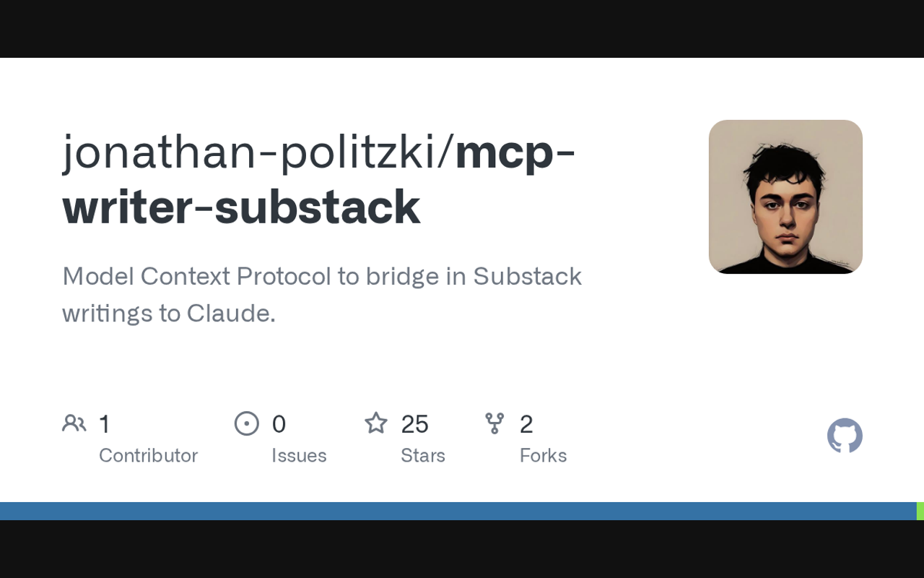Screen dimensions: 924x578
Task: Click the Stars star icon
Action: [376, 423]
